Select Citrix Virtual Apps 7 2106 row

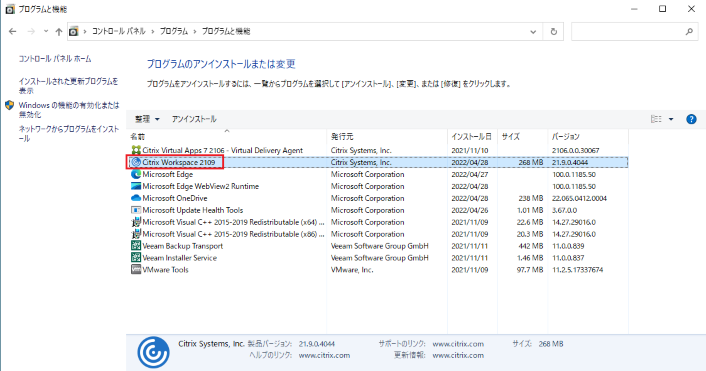pyautogui.click(x=377, y=150)
